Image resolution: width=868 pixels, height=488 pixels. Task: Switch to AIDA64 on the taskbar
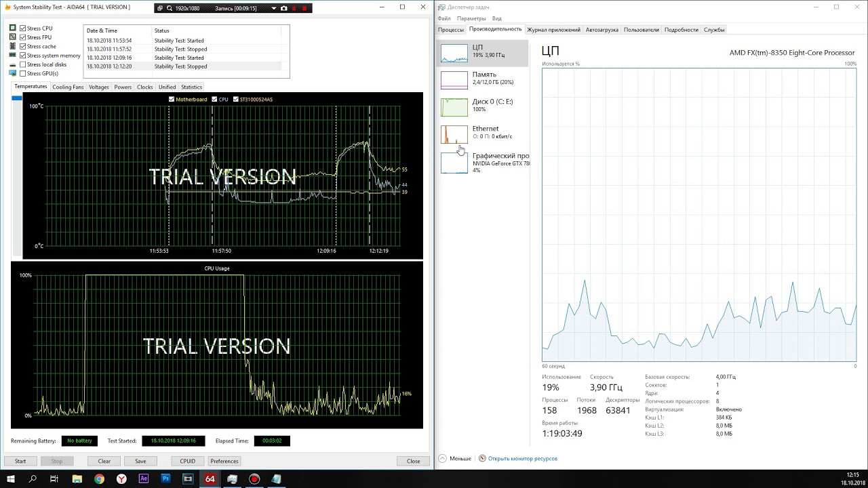(x=210, y=479)
